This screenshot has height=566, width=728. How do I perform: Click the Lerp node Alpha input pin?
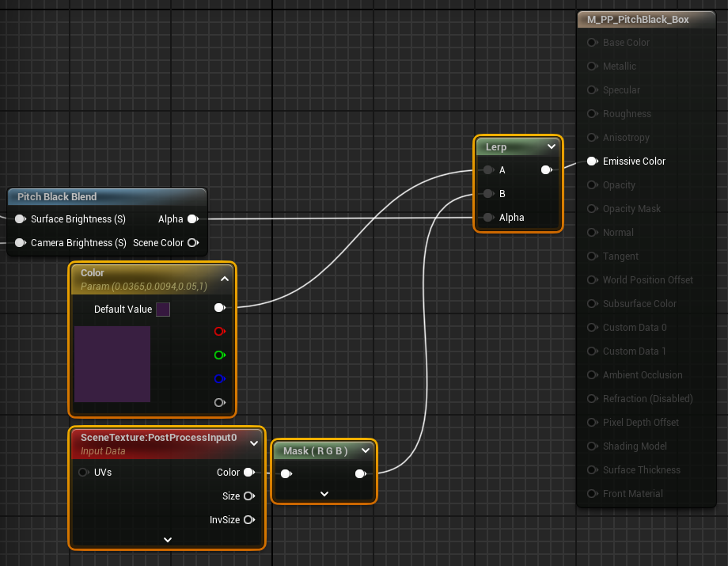click(x=488, y=218)
